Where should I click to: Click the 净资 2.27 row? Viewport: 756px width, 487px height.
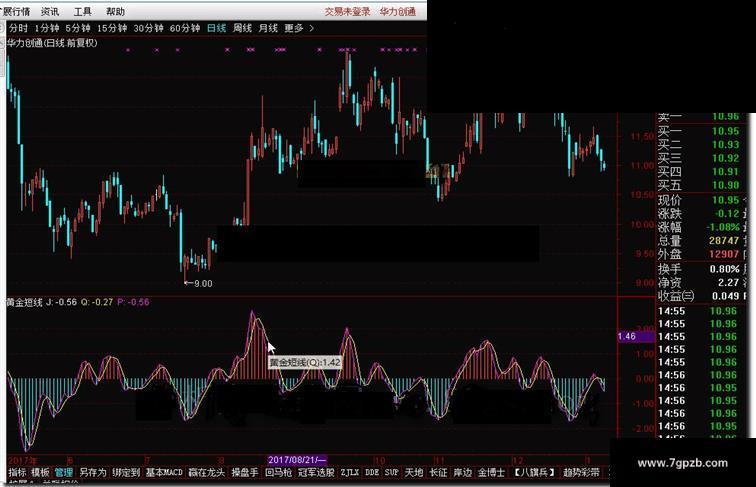pyautogui.click(x=699, y=283)
